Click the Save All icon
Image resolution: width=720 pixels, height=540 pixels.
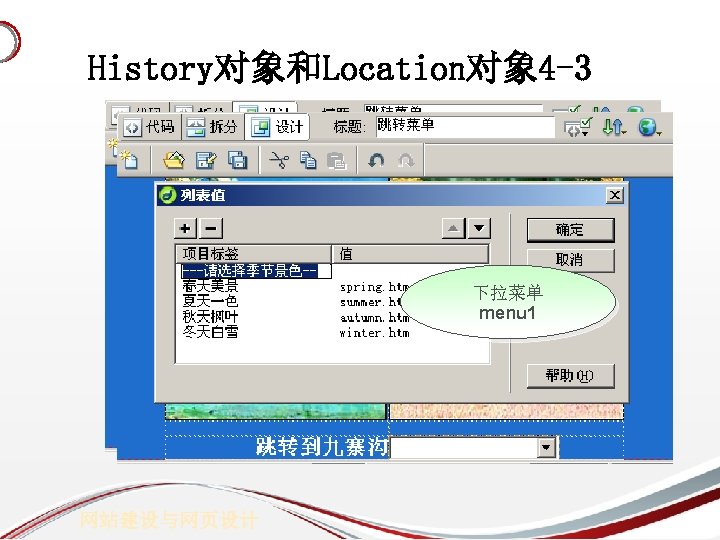237,160
